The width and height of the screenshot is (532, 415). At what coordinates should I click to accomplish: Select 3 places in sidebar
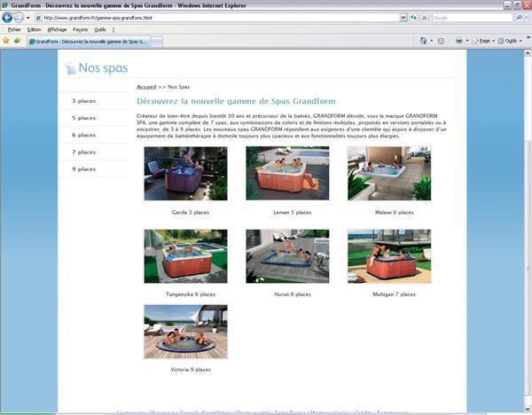click(84, 101)
